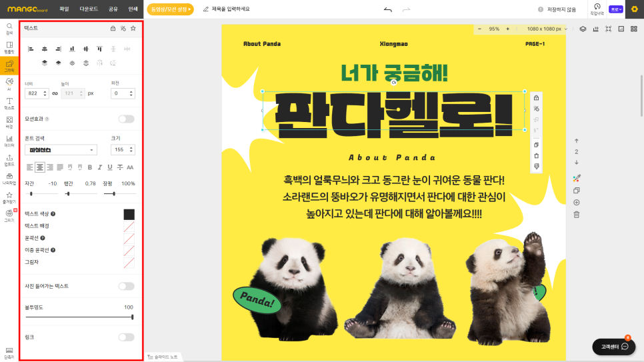The width and height of the screenshot is (644, 362).
Task: Add a new page with plus circle icon
Action: [577, 203]
